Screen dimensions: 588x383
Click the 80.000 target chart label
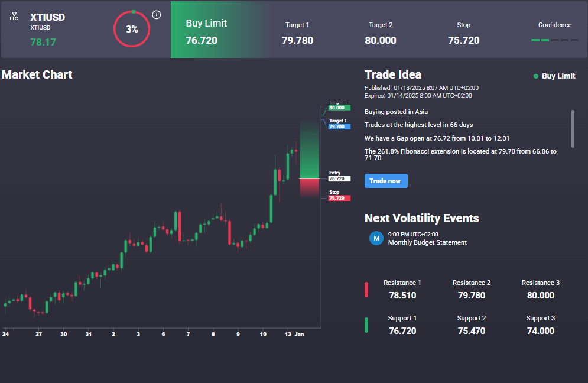[339, 108]
